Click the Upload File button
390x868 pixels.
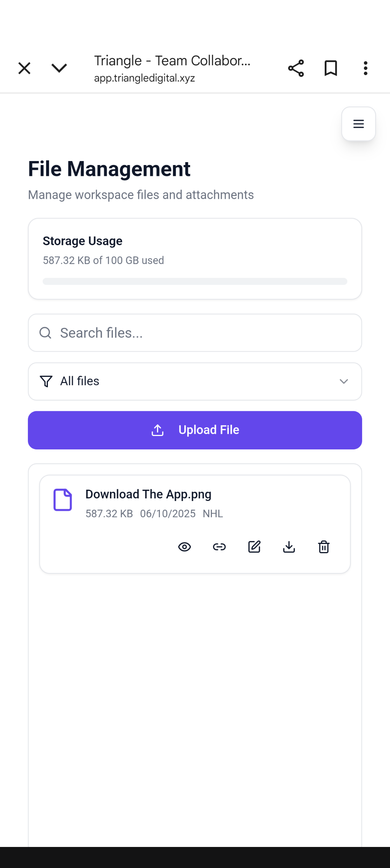(195, 430)
